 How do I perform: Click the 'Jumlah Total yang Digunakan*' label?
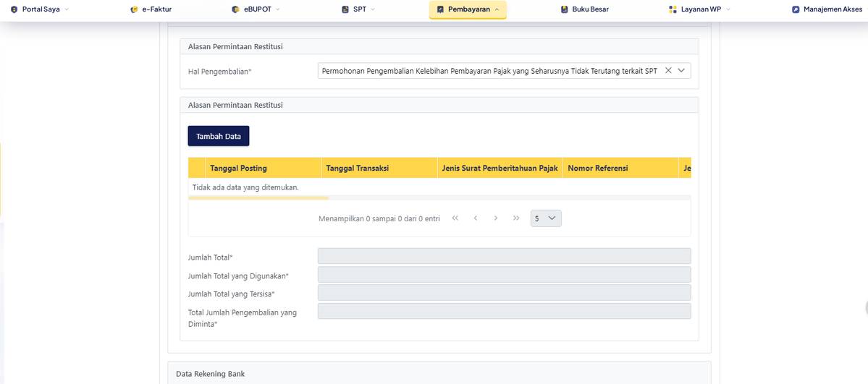click(x=239, y=276)
